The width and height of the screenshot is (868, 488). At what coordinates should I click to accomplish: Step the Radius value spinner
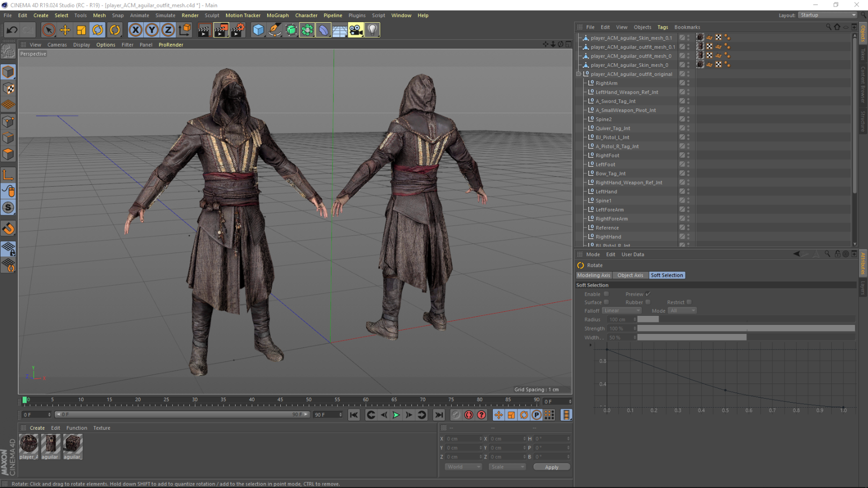[635, 319]
